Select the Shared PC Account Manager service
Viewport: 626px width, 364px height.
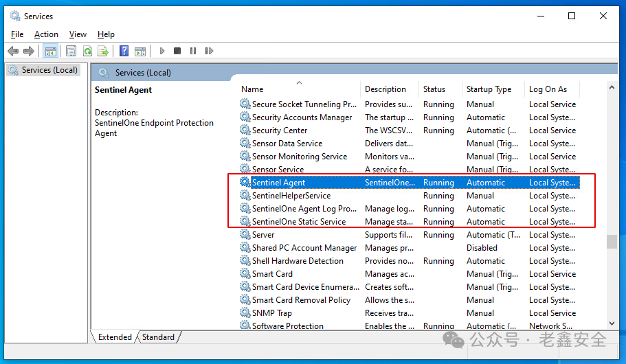click(x=410, y=248)
